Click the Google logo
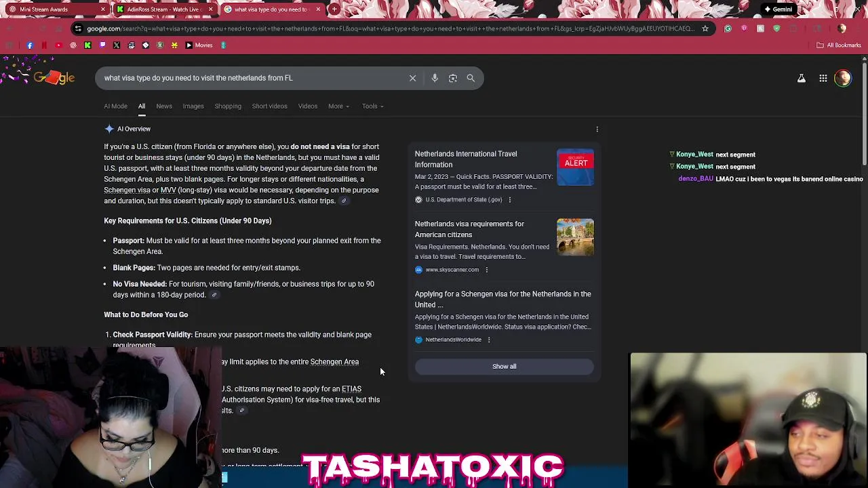 [53, 78]
